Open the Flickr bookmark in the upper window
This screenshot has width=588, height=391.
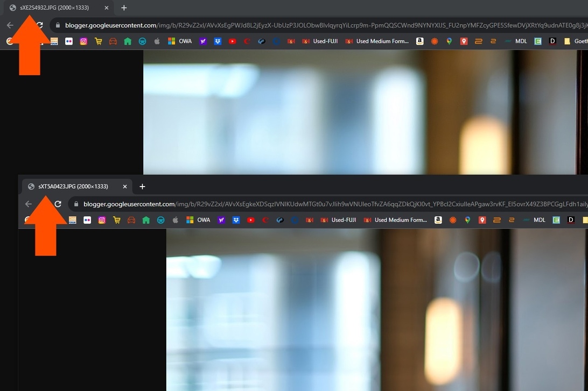pos(69,41)
